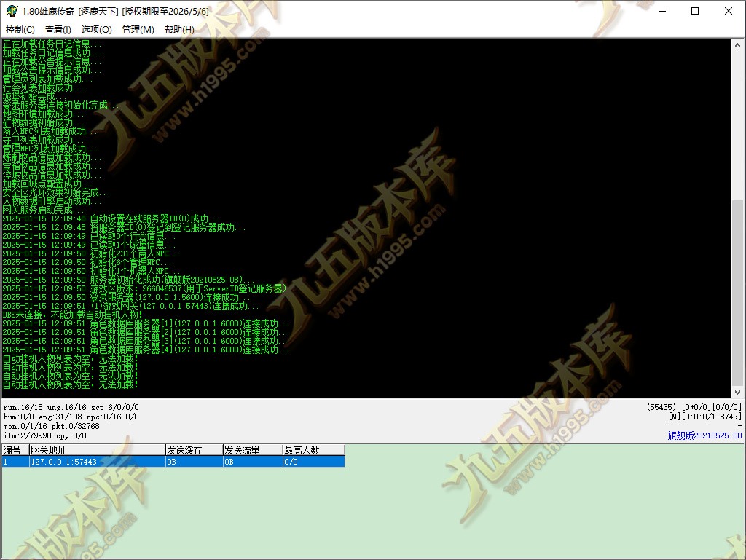Click the (55435) counter on right

661,407
